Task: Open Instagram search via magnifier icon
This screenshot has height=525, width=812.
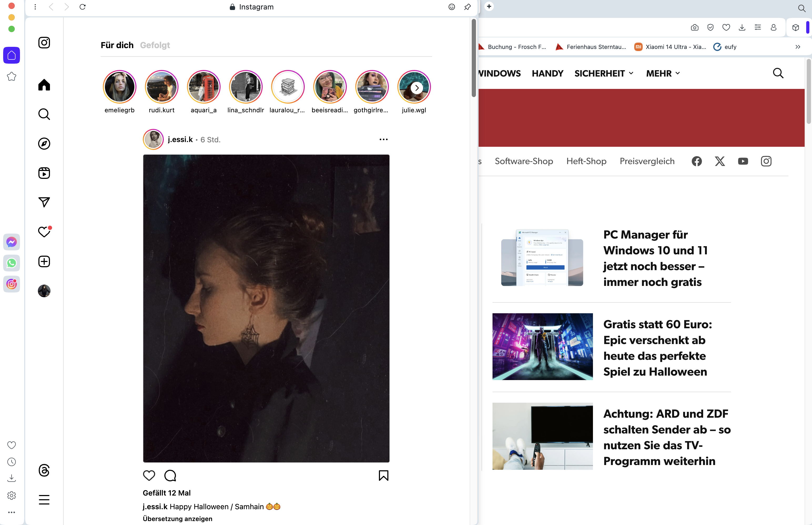Action: point(44,114)
